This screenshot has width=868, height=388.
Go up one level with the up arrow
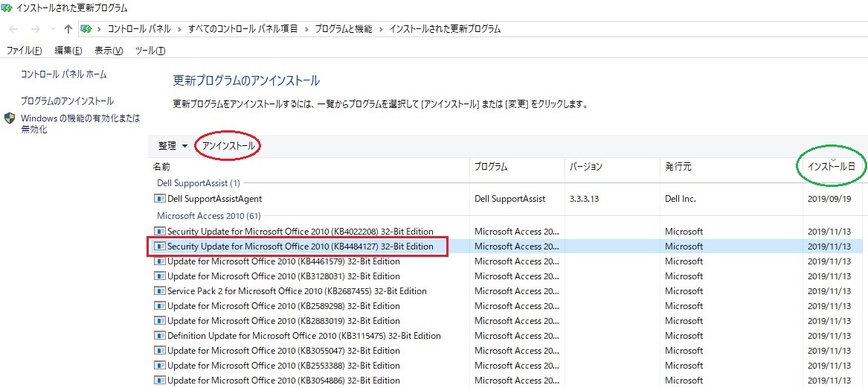[68, 29]
